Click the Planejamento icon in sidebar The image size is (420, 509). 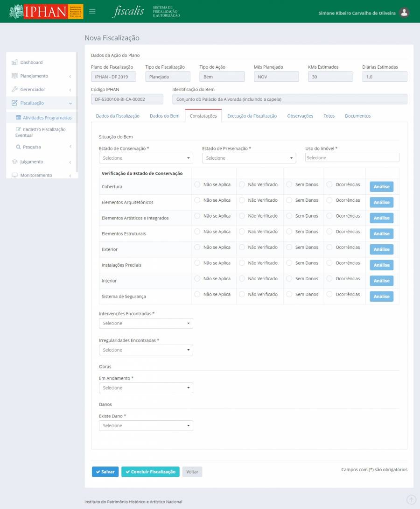coord(14,76)
